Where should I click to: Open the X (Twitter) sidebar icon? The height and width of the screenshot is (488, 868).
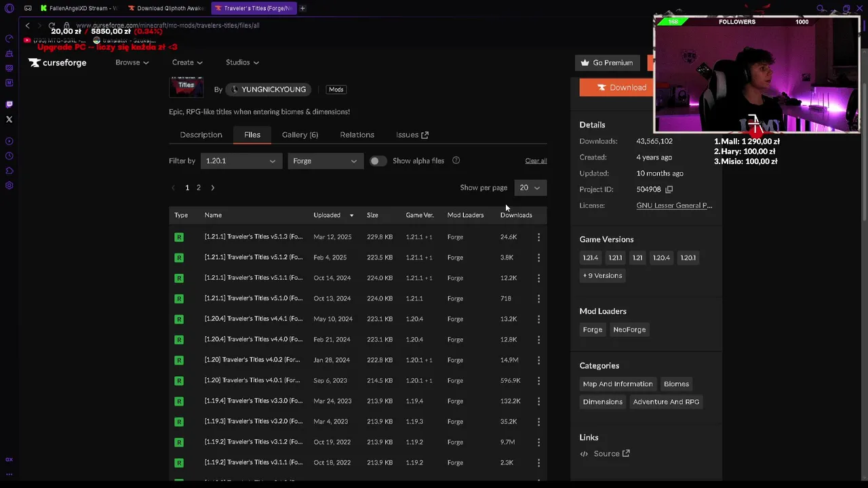[x=9, y=119]
